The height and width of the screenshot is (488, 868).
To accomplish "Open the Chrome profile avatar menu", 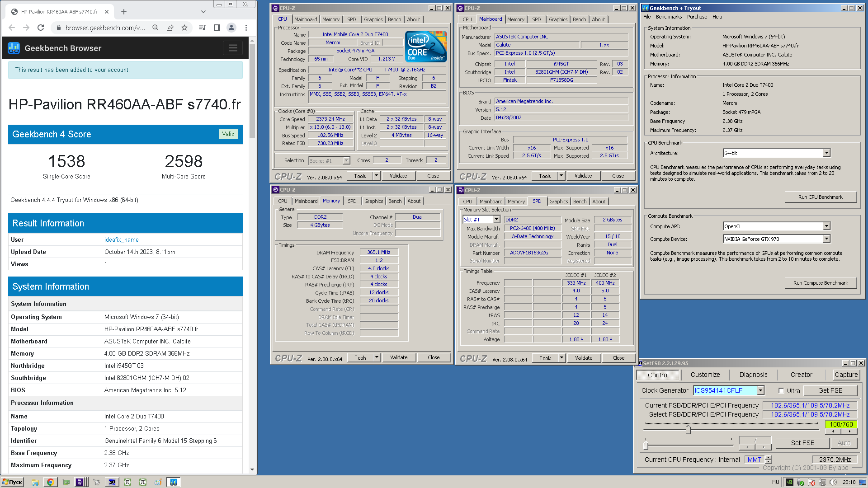I will (231, 28).
